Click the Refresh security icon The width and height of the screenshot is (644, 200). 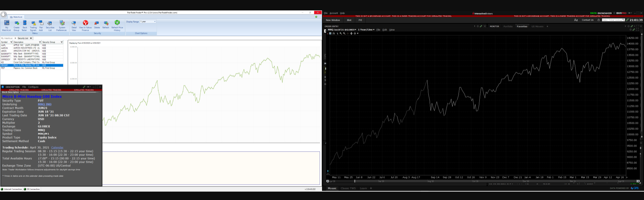coord(106,25)
